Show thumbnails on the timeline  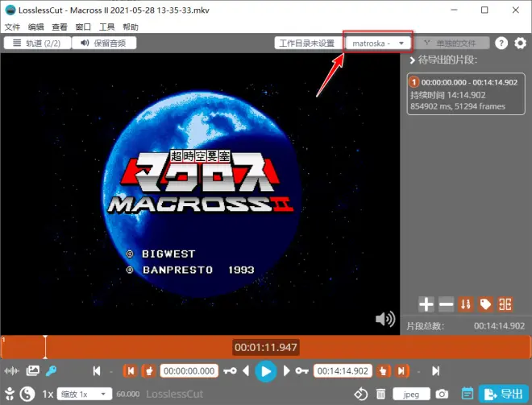[x=32, y=370]
